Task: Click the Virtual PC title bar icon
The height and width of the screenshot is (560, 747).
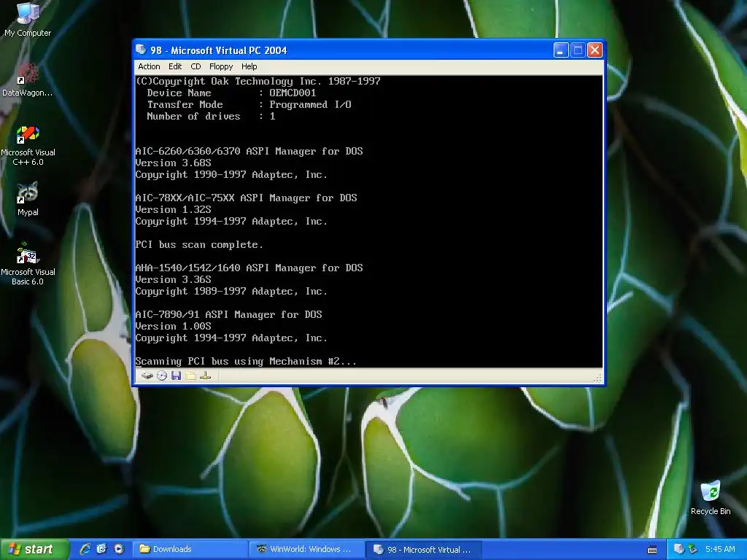Action: point(141,50)
